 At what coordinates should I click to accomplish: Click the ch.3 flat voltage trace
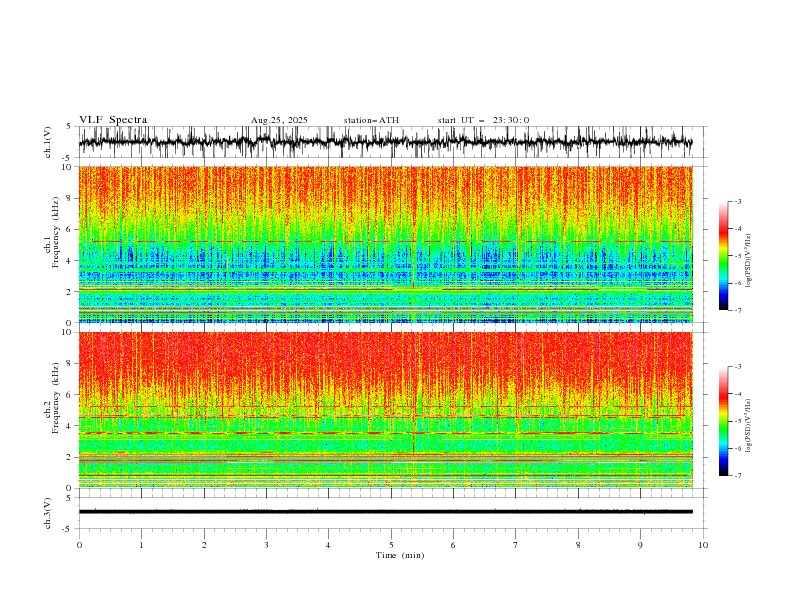(385, 512)
